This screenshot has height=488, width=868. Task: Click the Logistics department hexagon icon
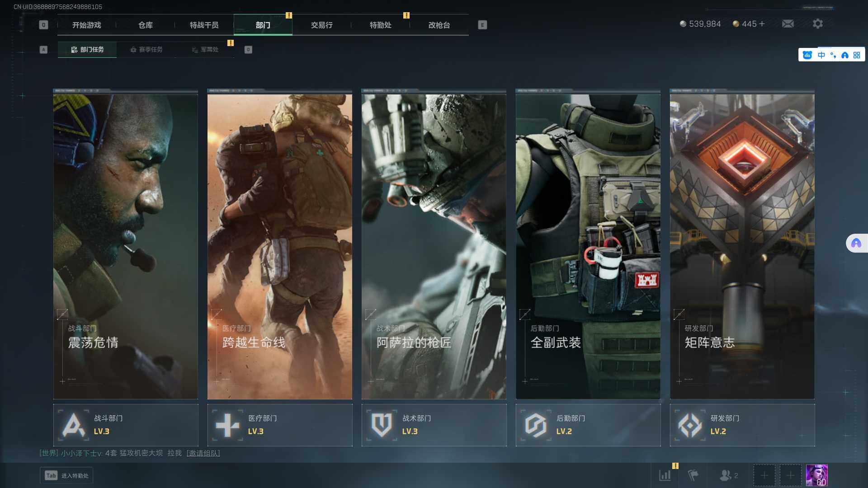pos(536,425)
